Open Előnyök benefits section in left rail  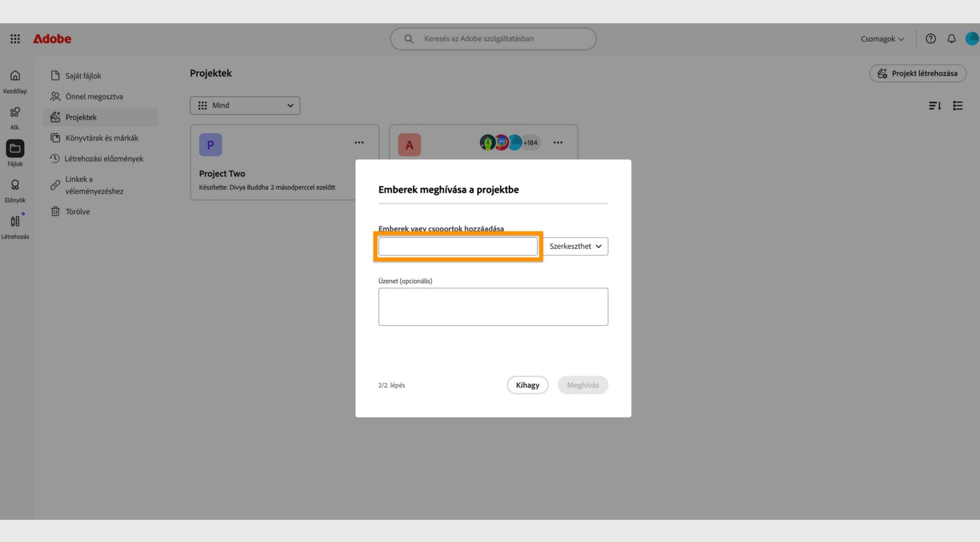15,191
